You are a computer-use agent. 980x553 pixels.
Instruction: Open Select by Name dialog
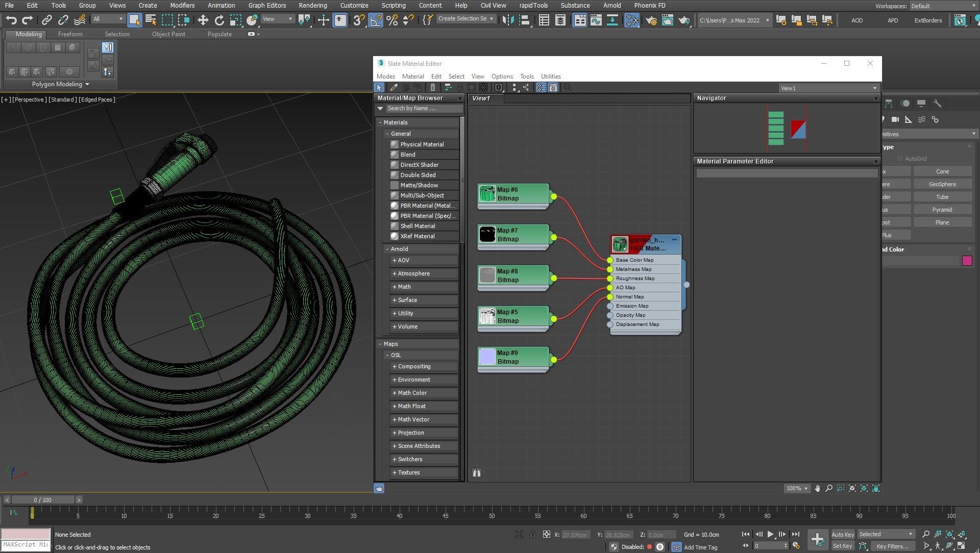coord(151,20)
